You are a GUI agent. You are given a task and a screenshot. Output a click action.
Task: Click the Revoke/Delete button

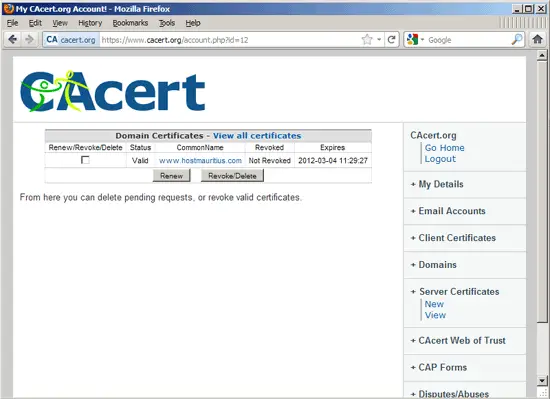[232, 176]
